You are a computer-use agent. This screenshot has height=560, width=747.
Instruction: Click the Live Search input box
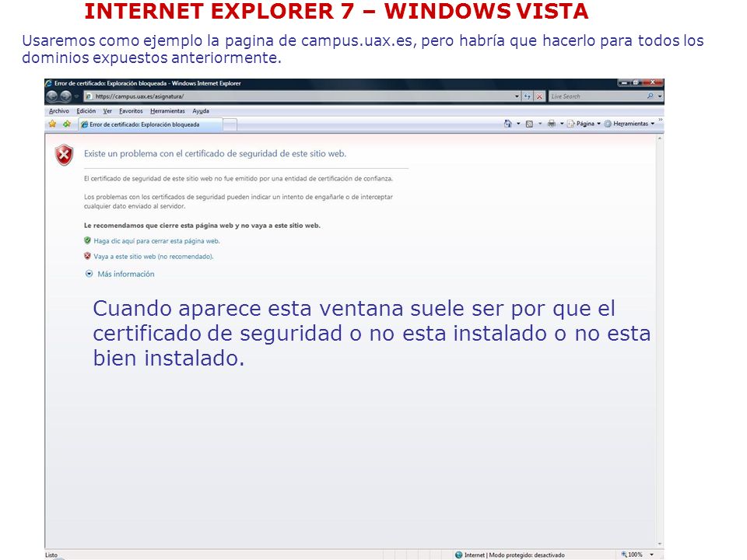click(597, 96)
